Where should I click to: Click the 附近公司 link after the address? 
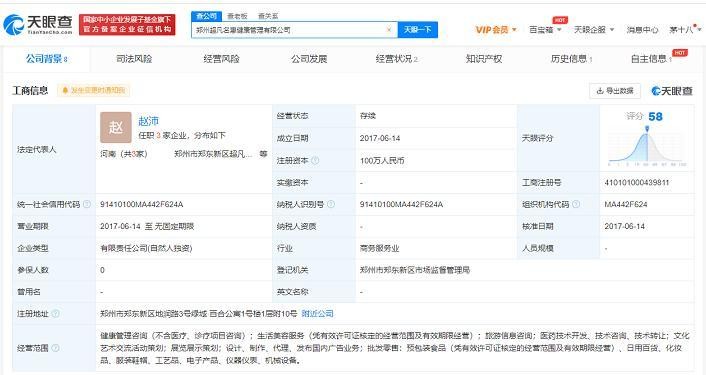coord(317,314)
